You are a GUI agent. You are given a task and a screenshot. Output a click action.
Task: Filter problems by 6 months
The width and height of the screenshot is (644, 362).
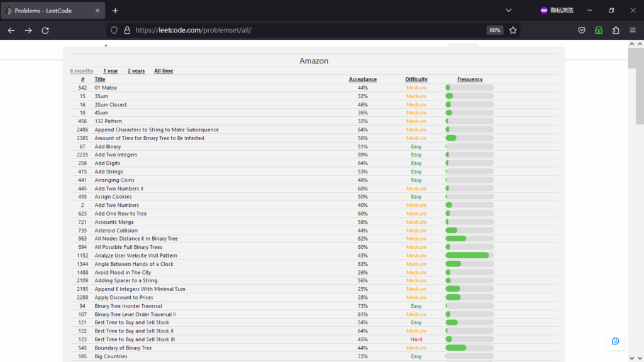click(82, 71)
